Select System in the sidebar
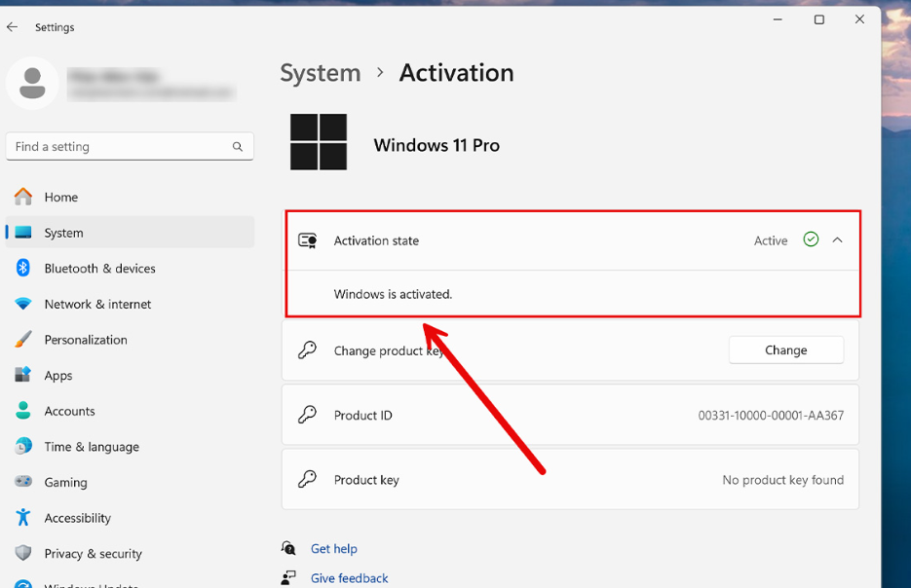 pyautogui.click(x=63, y=233)
